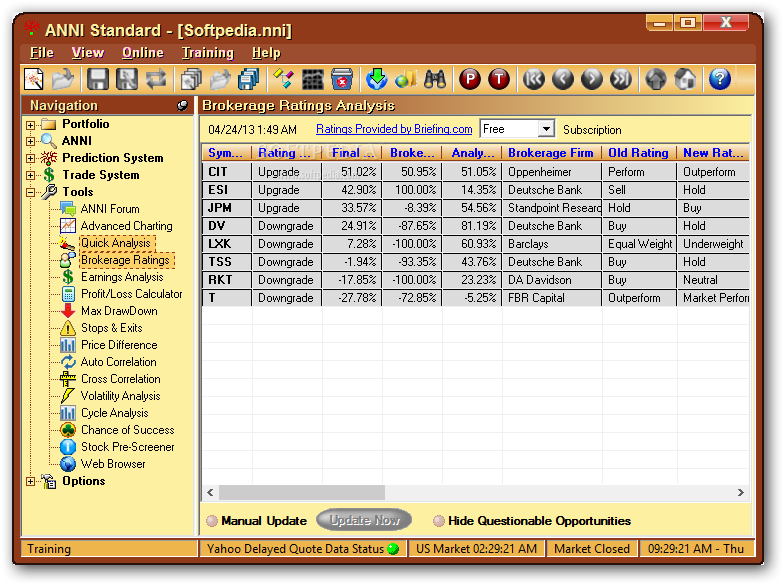Click the skip-to-first navigation icon

(x=534, y=80)
